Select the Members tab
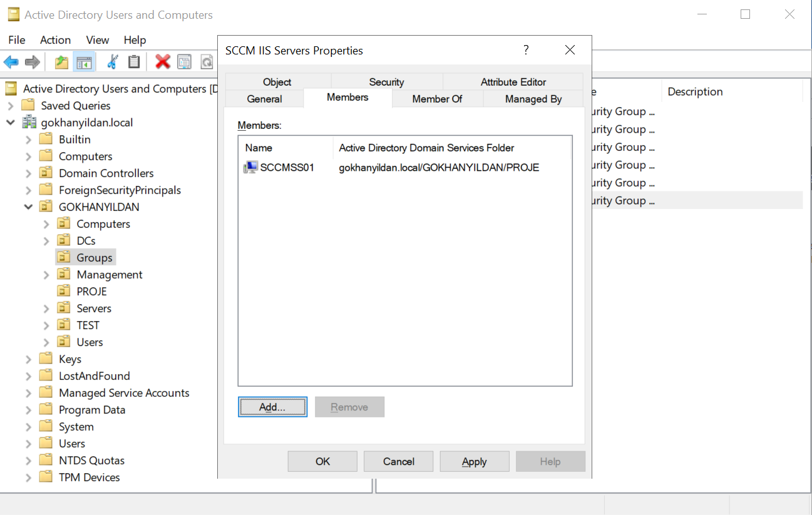812x515 pixels. 347,98
